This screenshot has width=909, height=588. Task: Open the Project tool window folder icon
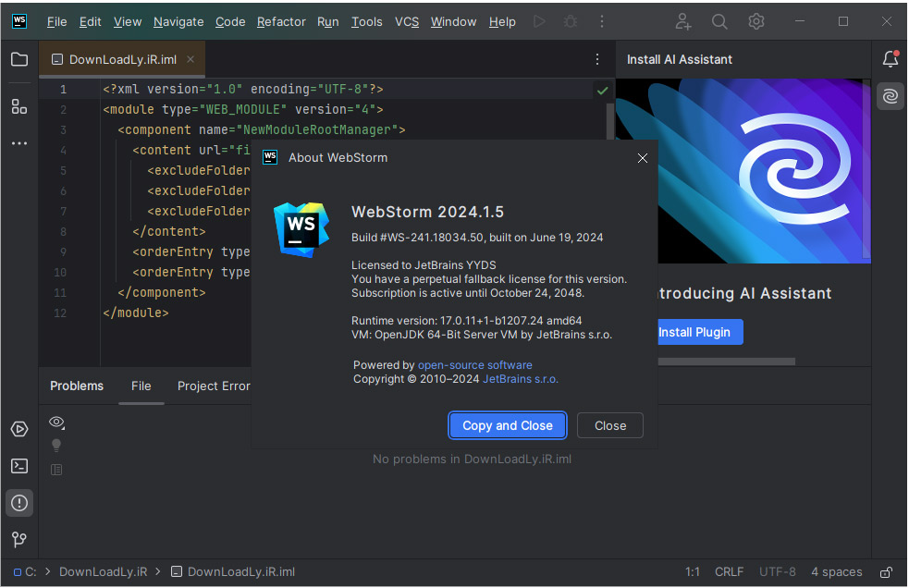[x=18, y=59]
